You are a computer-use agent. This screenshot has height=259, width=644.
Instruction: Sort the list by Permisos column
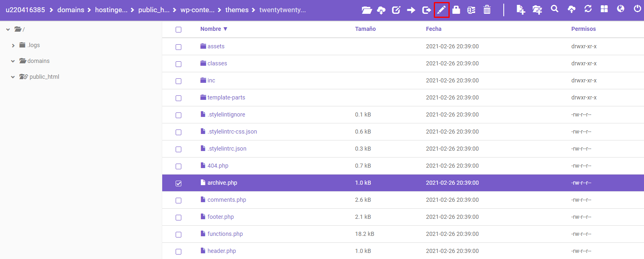[x=583, y=29]
